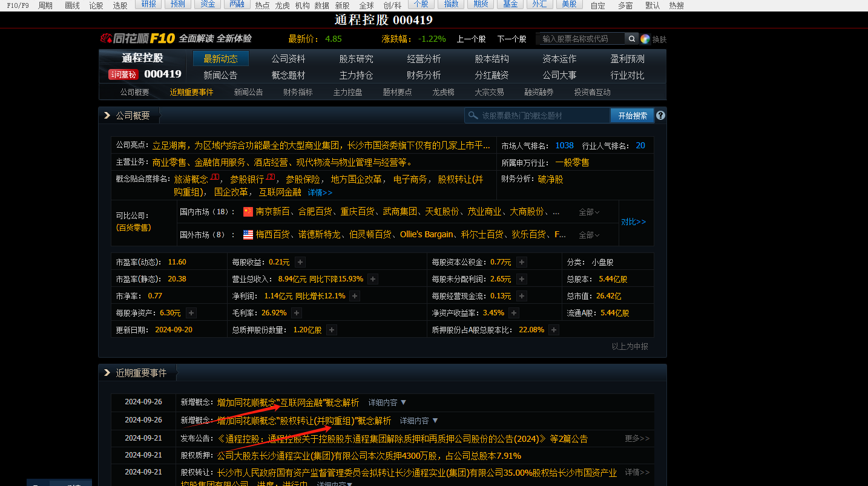Click plus icon next to 净资产收益率
Viewport: 868px width, 486px height.
click(x=514, y=313)
